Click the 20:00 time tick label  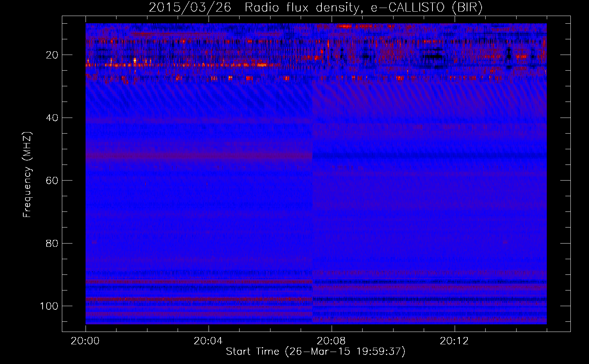point(86,341)
